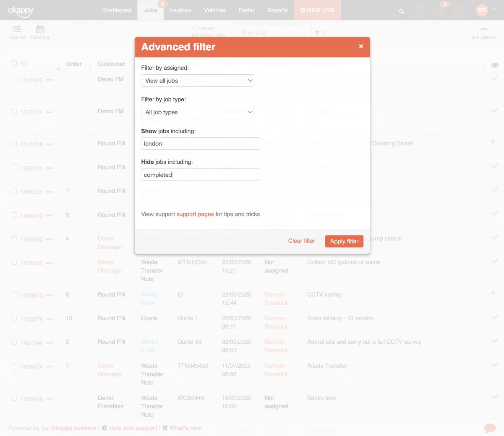504x436 pixels.
Task: Open the more-options dots for job 1433579
Action: (50, 319)
